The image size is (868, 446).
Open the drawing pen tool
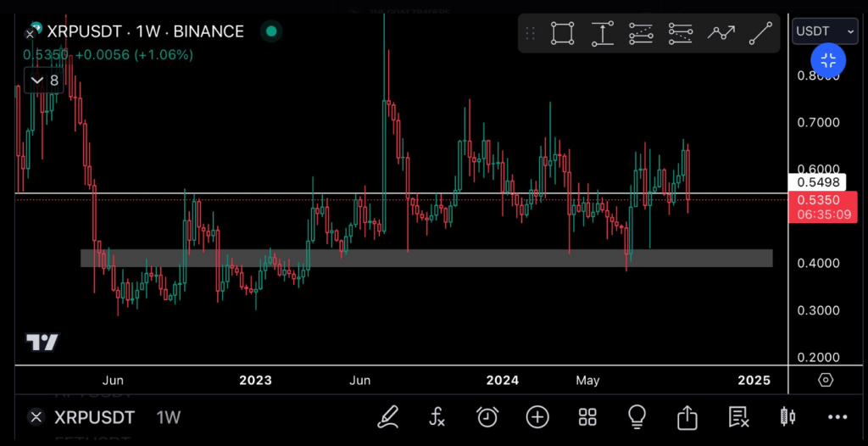(x=388, y=416)
